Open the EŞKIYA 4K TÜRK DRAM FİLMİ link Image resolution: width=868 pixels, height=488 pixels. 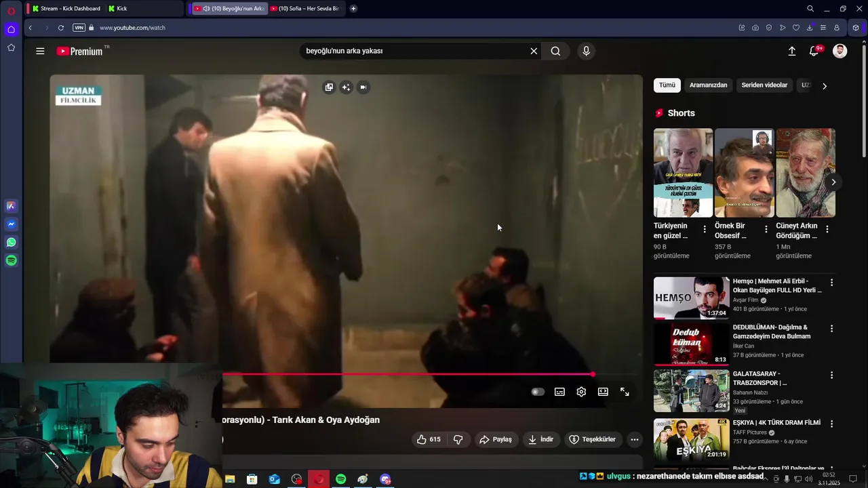(776, 422)
